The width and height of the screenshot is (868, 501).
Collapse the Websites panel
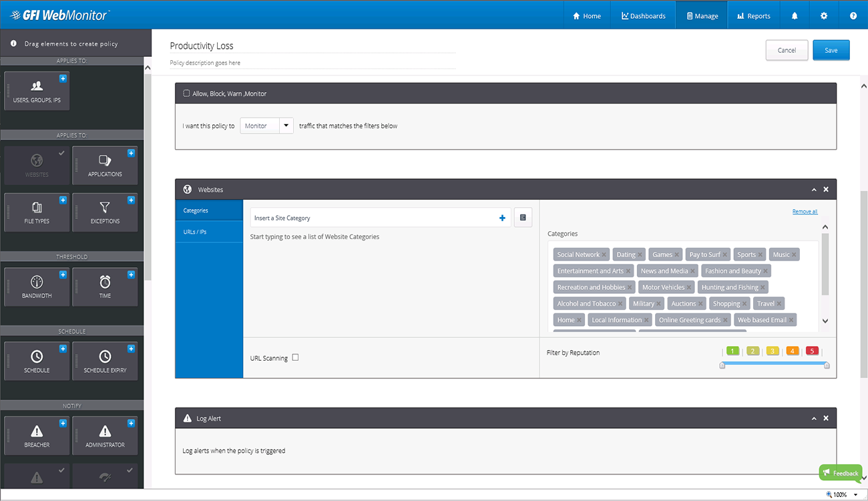[x=814, y=190]
